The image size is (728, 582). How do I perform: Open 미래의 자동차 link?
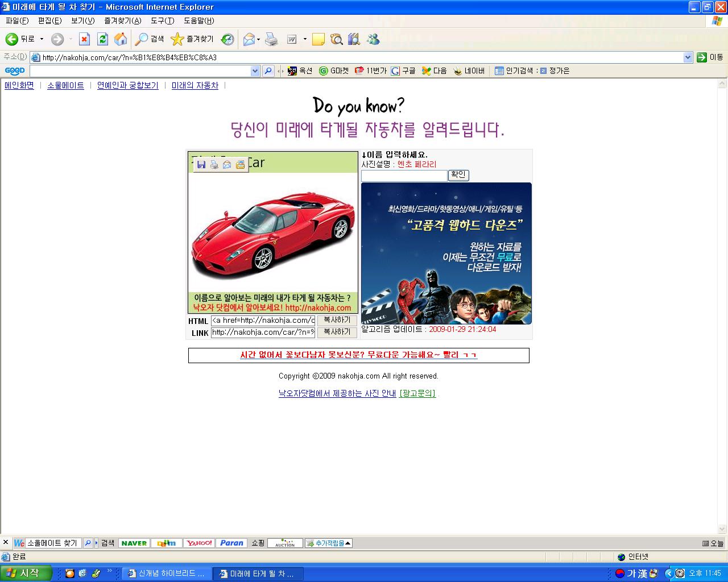coord(195,85)
